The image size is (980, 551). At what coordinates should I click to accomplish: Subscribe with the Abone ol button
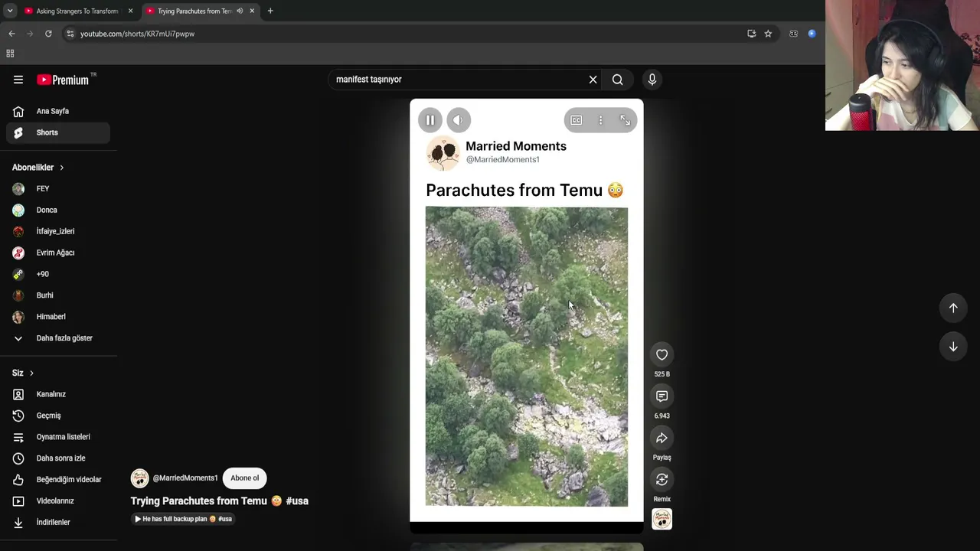[245, 478]
